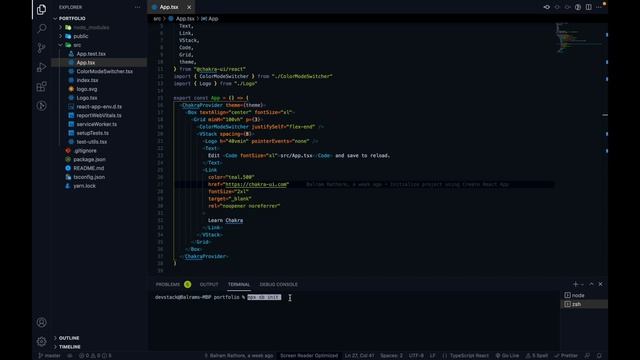Open the Explorer view in activity bar
Viewport: 640px width, 360px height.
click(41, 9)
